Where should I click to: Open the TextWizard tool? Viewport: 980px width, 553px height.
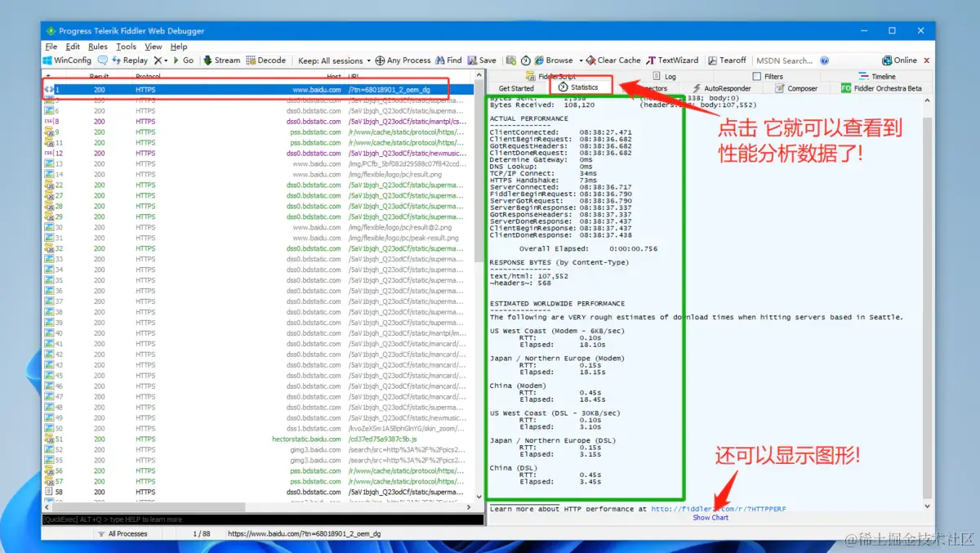click(x=672, y=60)
